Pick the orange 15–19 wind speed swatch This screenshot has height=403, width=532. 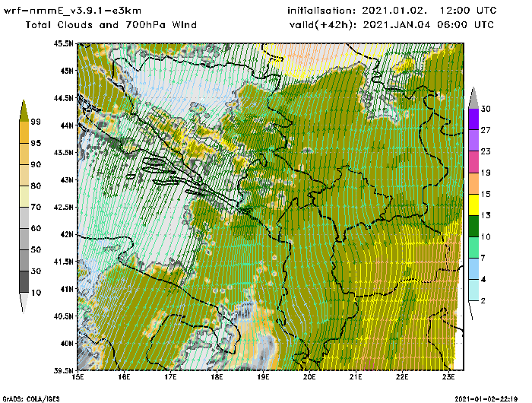coord(473,183)
